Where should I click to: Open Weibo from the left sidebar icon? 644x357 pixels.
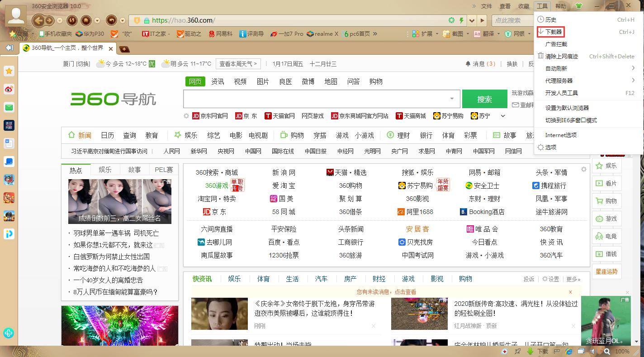click(x=9, y=89)
